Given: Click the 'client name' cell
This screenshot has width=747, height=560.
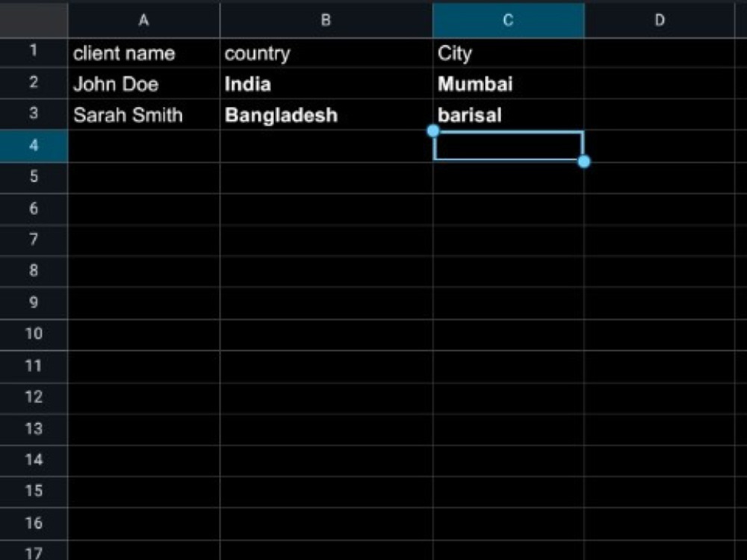Looking at the screenshot, I should (x=144, y=53).
